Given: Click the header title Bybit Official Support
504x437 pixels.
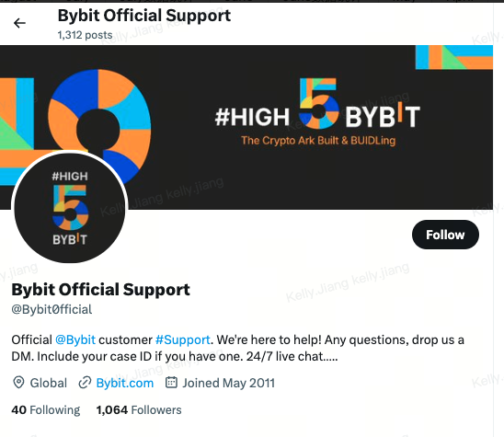Looking at the screenshot, I should coord(144,16).
